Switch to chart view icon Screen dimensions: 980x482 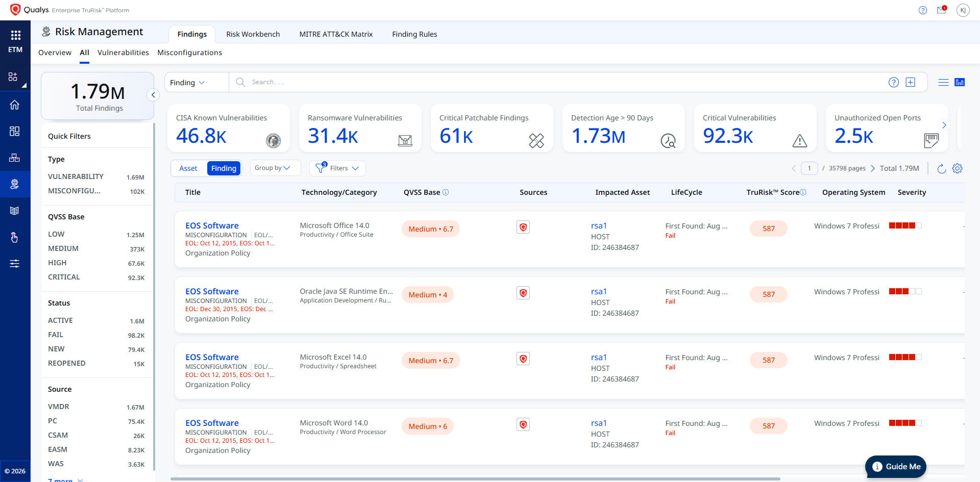[x=960, y=82]
